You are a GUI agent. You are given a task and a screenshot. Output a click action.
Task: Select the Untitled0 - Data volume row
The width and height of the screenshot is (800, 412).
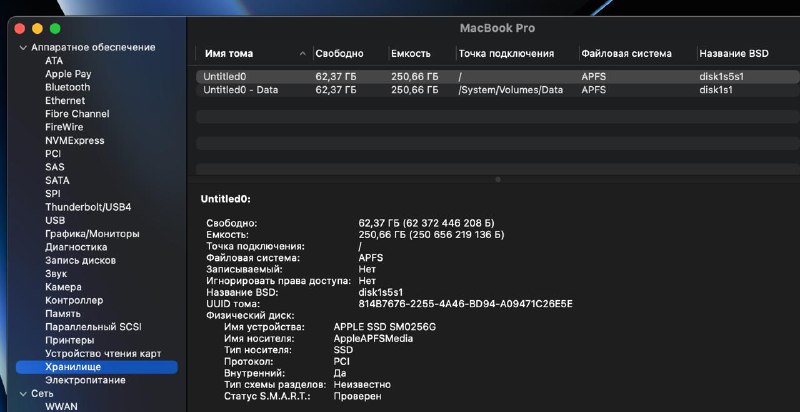pyautogui.click(x=497, y=90)
